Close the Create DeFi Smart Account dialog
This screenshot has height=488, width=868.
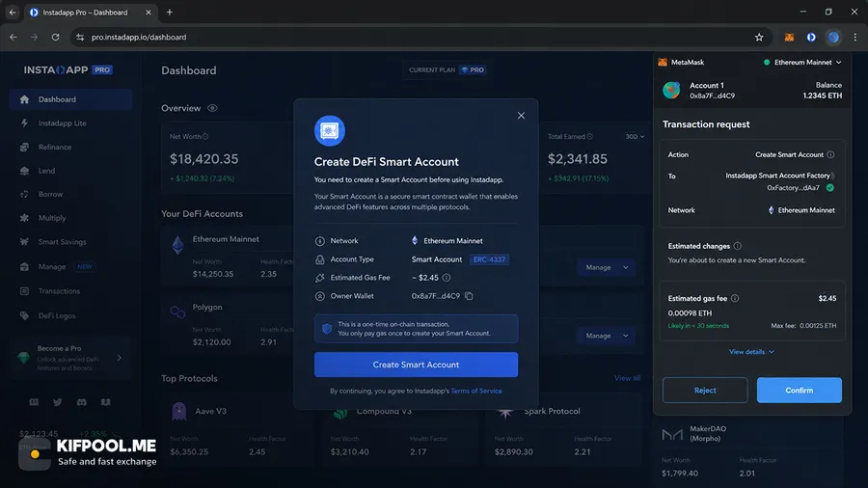[x=521, y=116]
